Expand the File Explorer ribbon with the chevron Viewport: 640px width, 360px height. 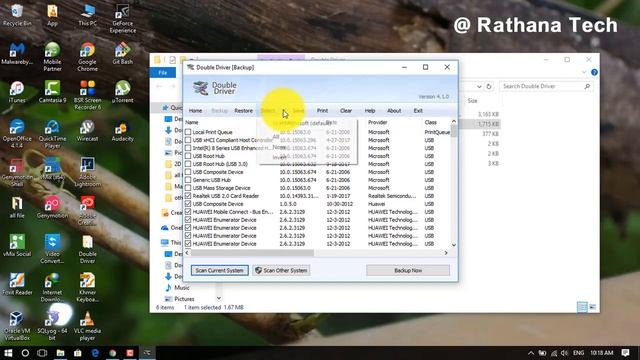tap(584, 73)
